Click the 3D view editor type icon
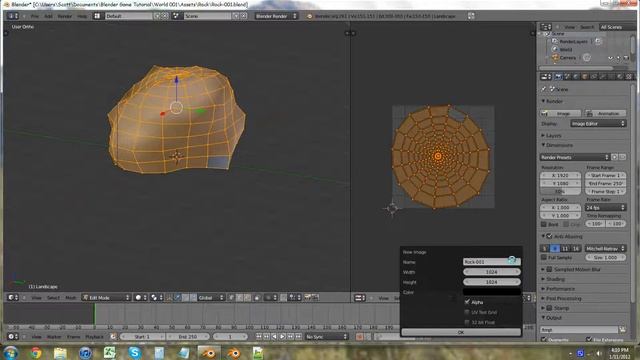 [13, 298]
